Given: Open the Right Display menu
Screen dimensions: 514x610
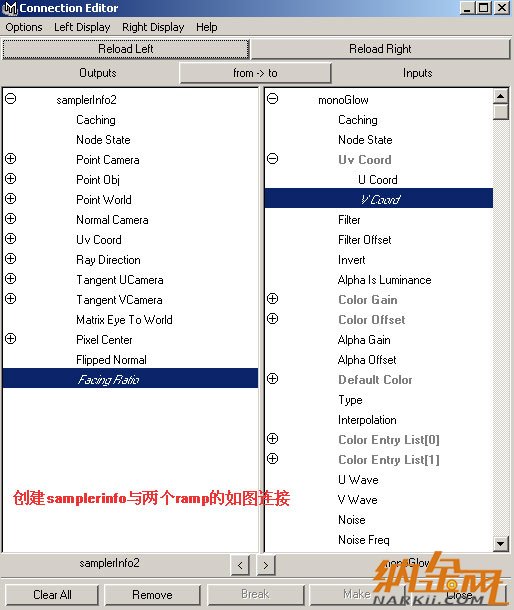Looking at the screenshot, I should pyautogui.click(x=153, y=27).
